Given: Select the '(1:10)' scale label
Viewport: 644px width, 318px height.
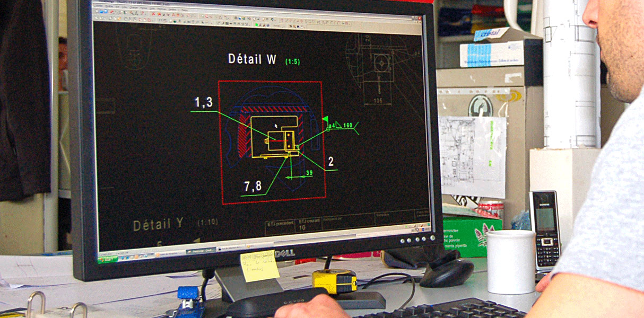Looking at the screenshot, I should (207, 223).
